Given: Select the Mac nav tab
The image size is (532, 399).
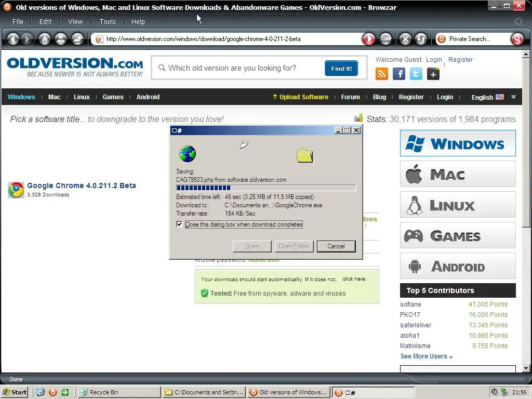Looking at the screenshot, I should (x=54, y=97).
